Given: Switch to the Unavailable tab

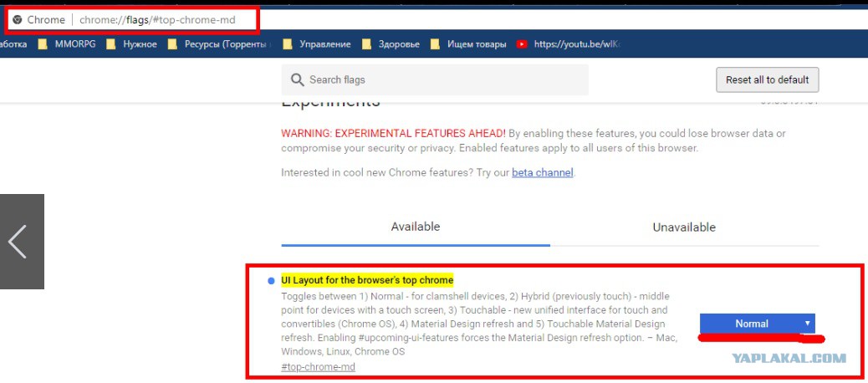Looking at the screenshot, I should point(684,227).
